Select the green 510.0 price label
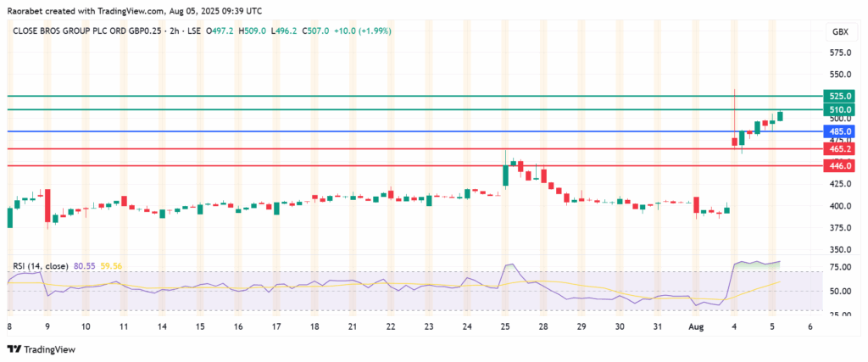 pyautogui.click(x=837, y=110)
